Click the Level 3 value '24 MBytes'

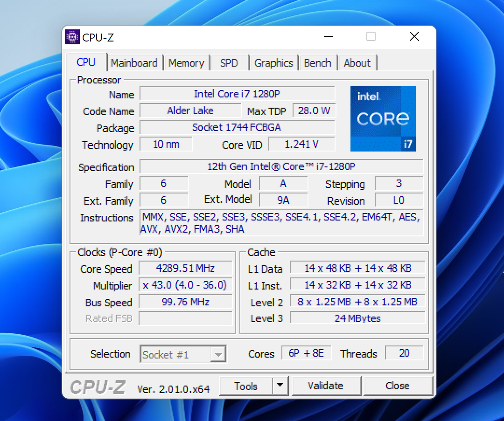click(x=358, y=318)
